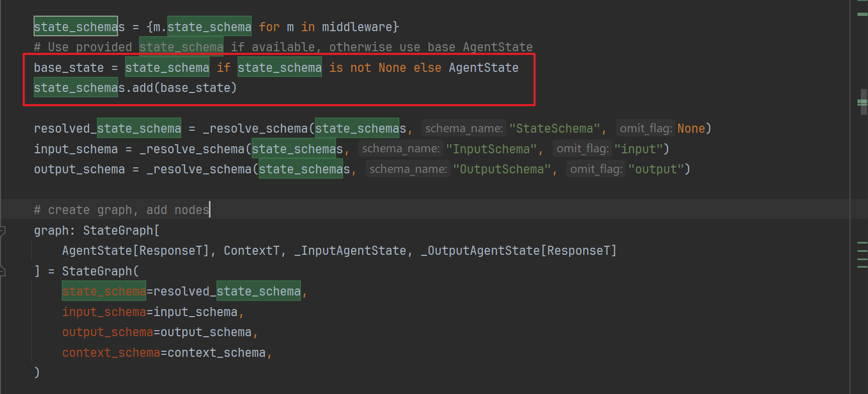Image resolution: width=868 pixels, height=394 pixels.
Task: Click '_resolve_schema' call on the resolved_state_schema line
Action: (255, 129)
